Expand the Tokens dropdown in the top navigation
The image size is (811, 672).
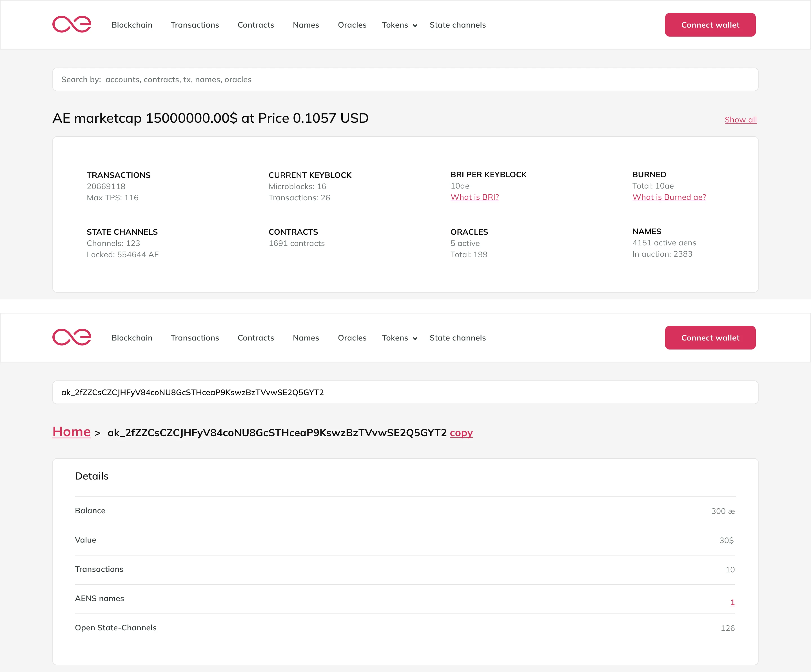click(x=399, y=25)
